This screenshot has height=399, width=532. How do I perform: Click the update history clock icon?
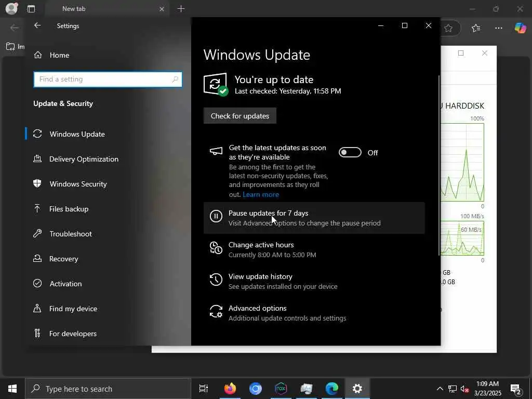216,280
